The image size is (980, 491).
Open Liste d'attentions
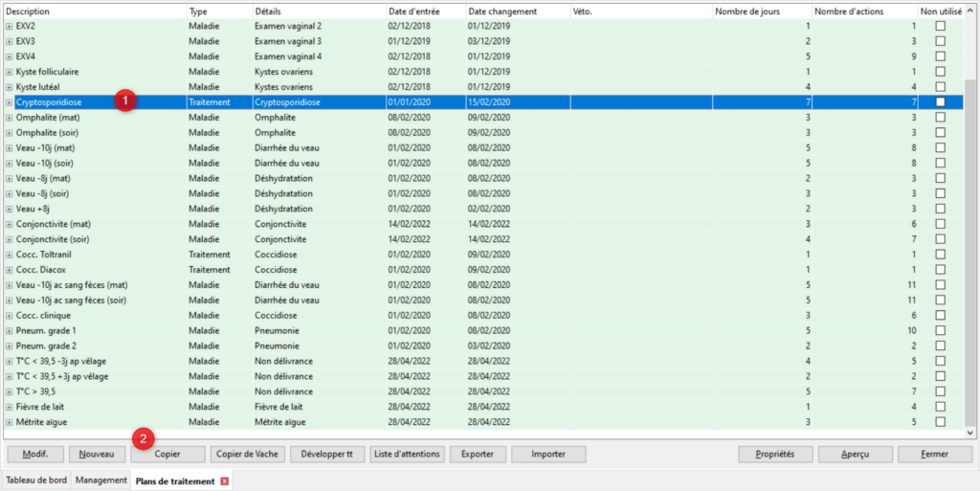point(407,454)
